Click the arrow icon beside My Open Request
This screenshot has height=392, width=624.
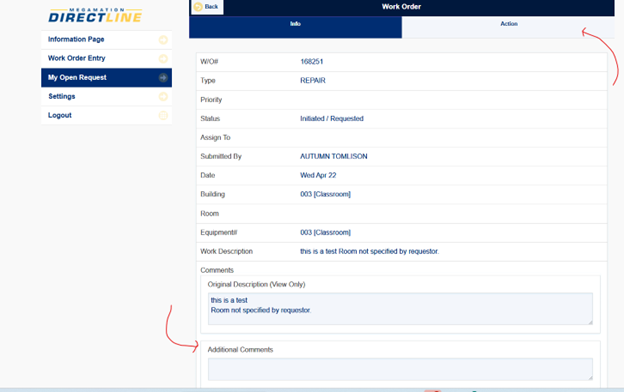click(163, 78)
